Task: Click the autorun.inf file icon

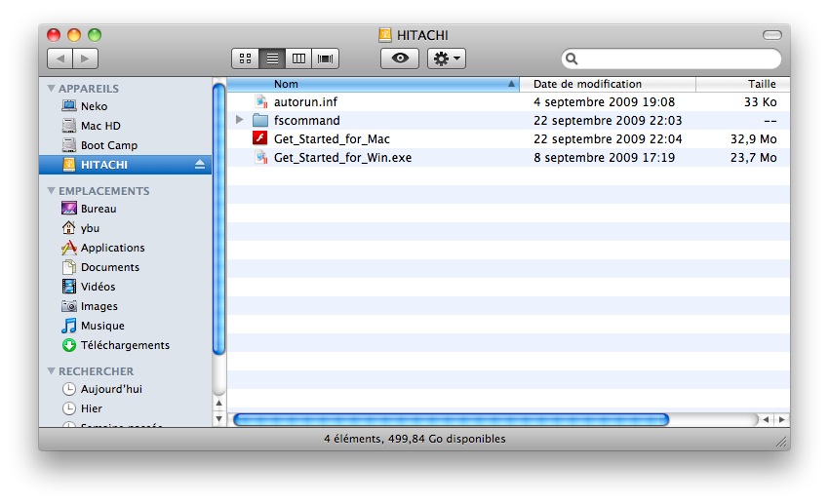Action: click(260, 101)
